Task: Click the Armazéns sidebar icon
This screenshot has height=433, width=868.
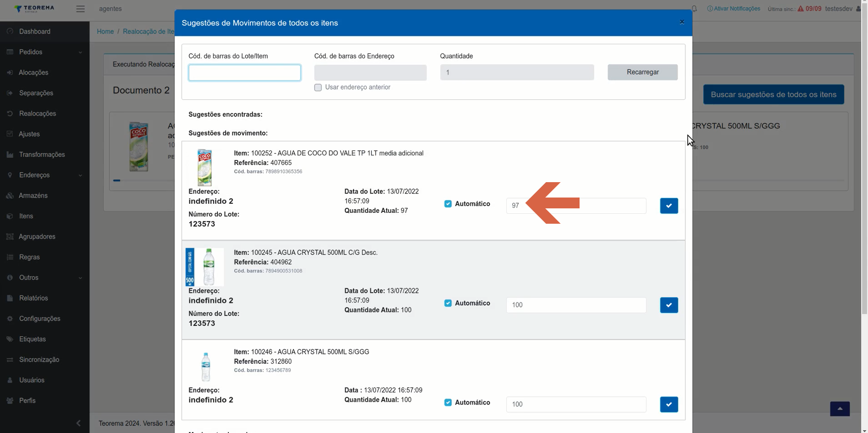Action: pos(10,196)
